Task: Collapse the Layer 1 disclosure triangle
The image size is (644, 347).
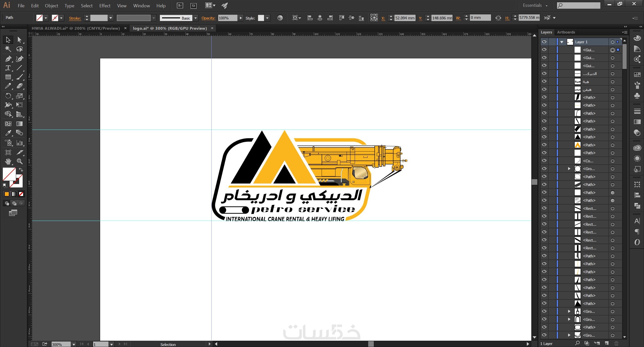Action: tap(562, 42)
